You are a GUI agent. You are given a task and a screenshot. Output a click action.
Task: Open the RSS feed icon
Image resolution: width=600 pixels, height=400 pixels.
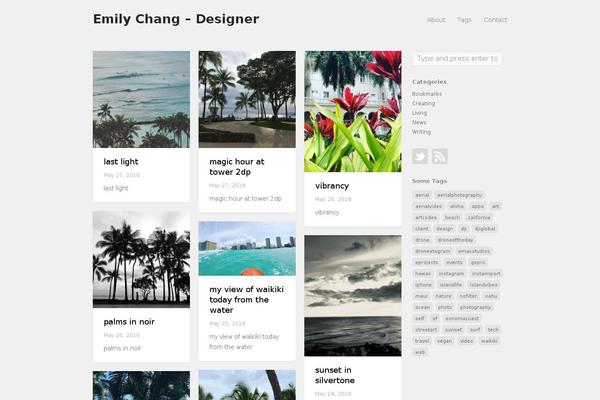point(440,156)
